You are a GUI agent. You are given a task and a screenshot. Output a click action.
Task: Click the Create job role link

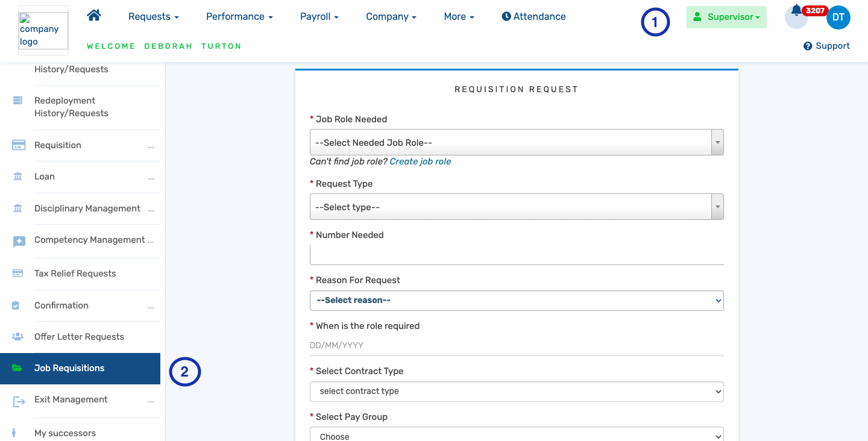click(x=420, y=161)
